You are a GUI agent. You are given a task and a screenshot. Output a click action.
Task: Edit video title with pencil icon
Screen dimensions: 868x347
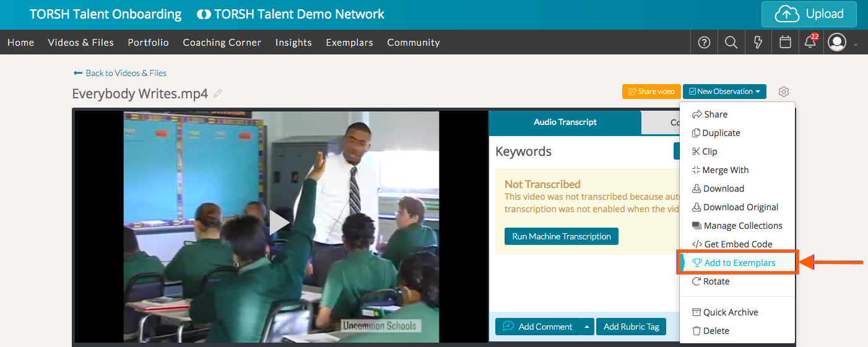(217, 93)
